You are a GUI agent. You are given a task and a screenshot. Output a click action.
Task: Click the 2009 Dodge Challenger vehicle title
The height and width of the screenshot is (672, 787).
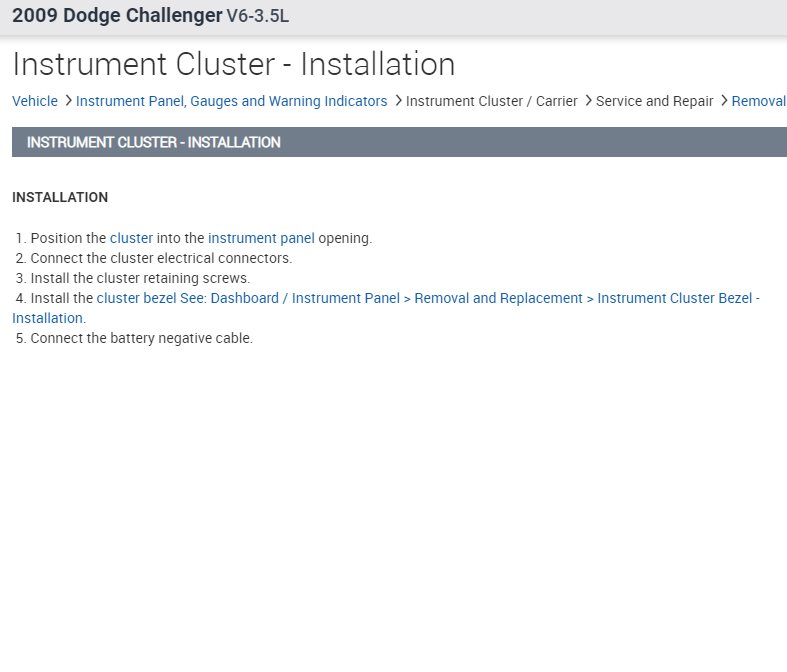coord(117,15)
